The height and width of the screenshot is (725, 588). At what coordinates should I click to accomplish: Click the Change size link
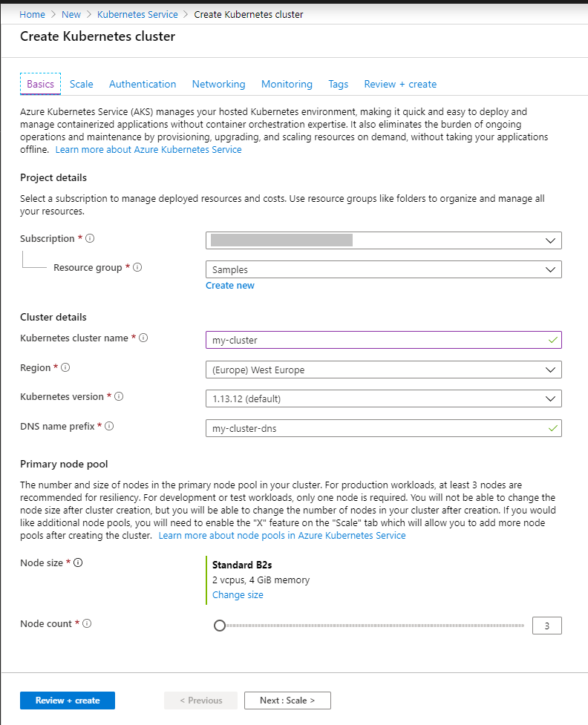coord(238,594)
